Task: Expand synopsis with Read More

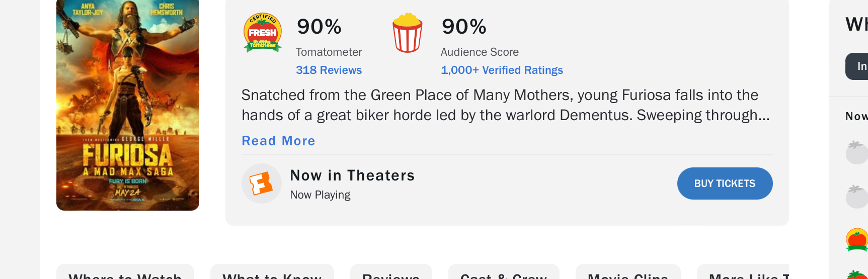Action: click(x=278, y=141)
